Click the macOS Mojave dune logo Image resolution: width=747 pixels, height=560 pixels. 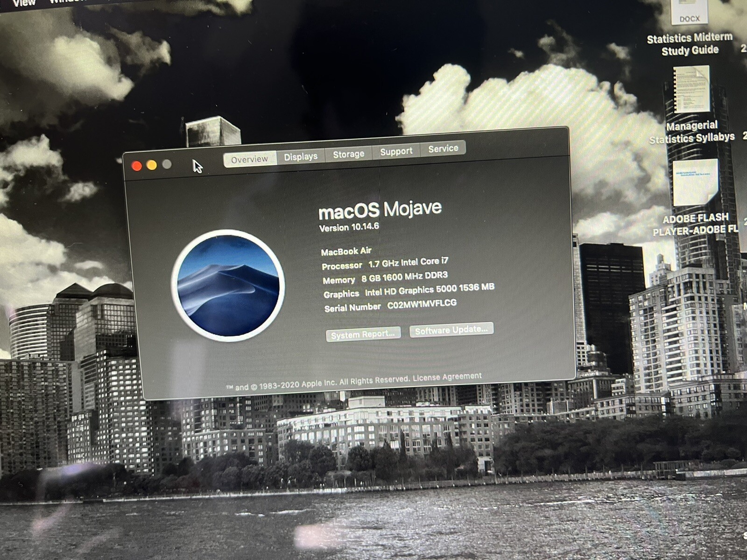point(228,285)
